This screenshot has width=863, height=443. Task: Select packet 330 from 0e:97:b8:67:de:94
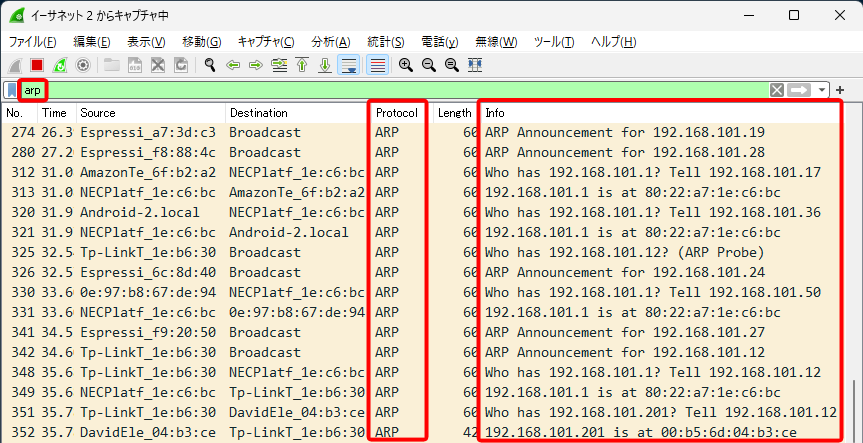pos(422,293)
